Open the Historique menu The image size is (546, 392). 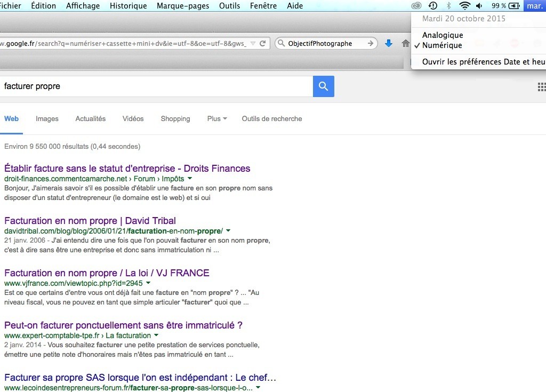[128, 5]
